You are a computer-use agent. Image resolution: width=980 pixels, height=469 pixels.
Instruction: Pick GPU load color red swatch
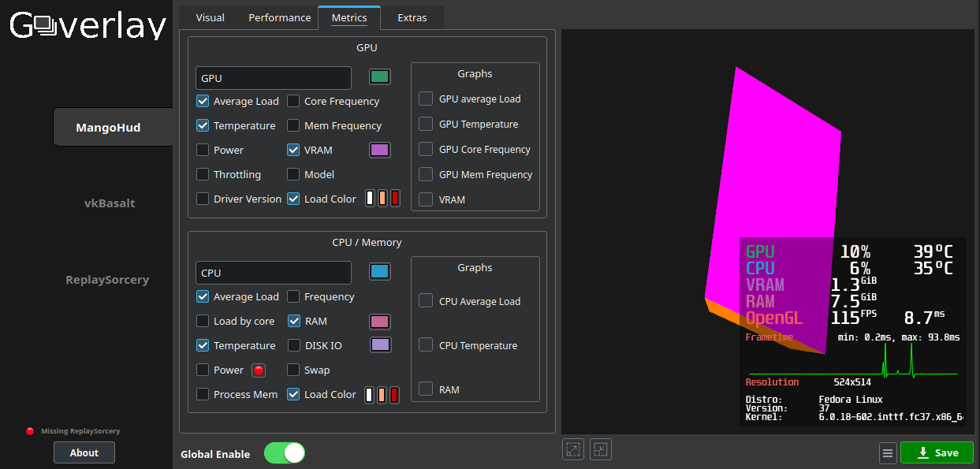click(x=395, y=199)
